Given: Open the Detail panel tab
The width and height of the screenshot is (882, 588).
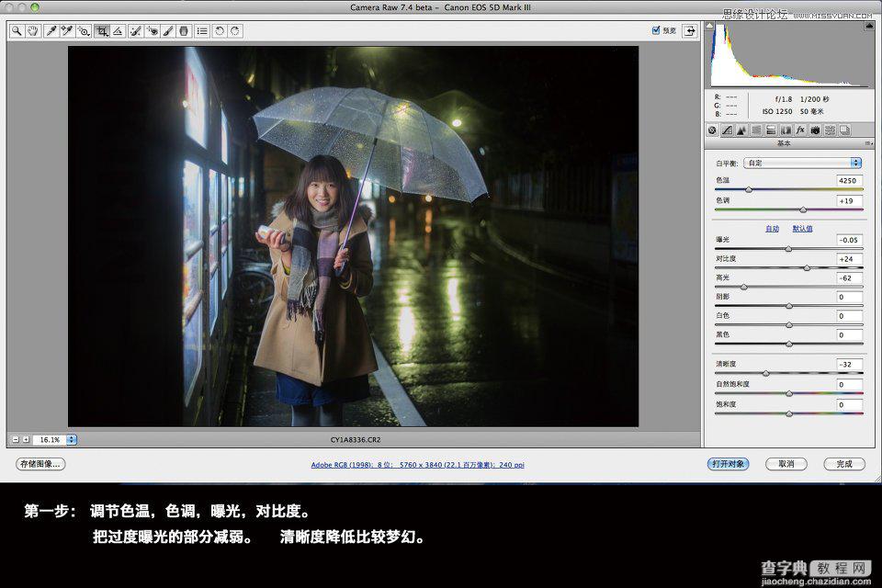Looking at the screenshot, I should [742, 130].
